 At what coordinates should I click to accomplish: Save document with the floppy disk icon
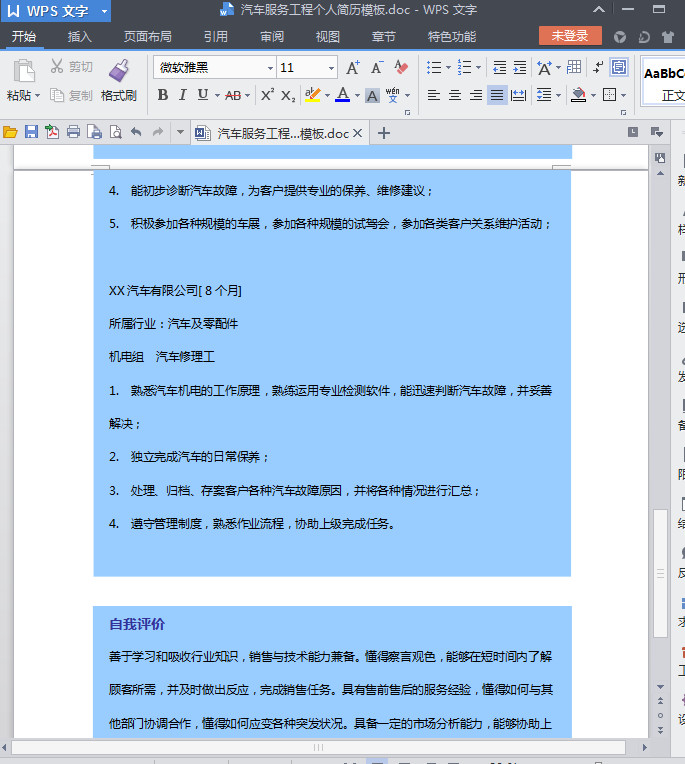(31, 132)
